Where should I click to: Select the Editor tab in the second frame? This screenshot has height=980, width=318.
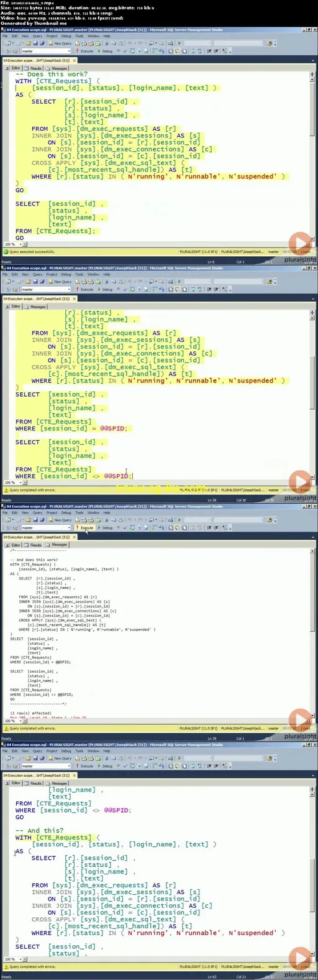[14, 306]
